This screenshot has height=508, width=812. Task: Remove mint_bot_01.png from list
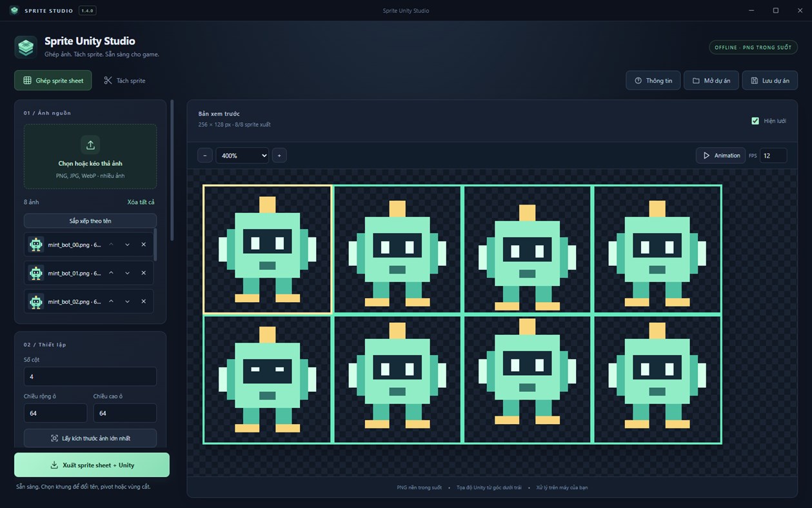pyautogui.click(x=143, y=273)
